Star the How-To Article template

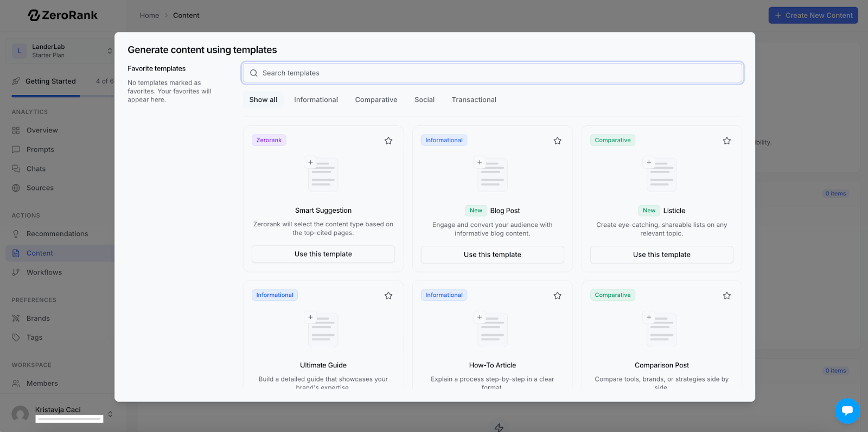tap(558, 296)
